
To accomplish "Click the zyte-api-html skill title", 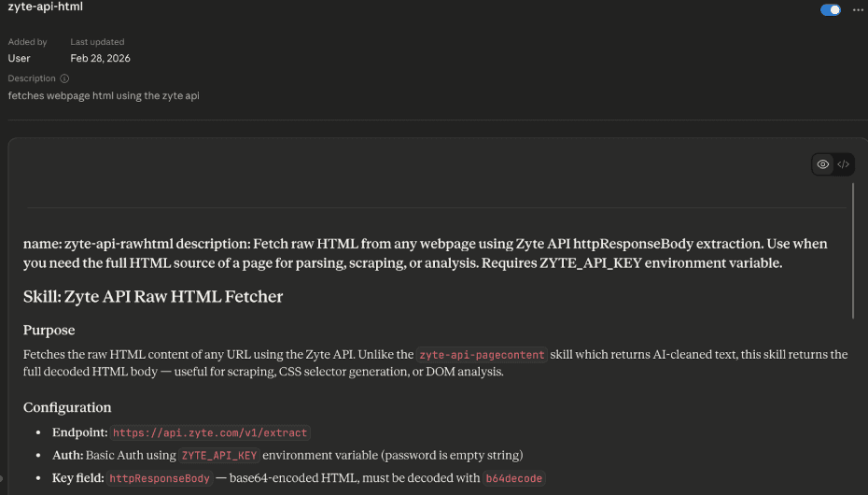I will pos(44,7).
